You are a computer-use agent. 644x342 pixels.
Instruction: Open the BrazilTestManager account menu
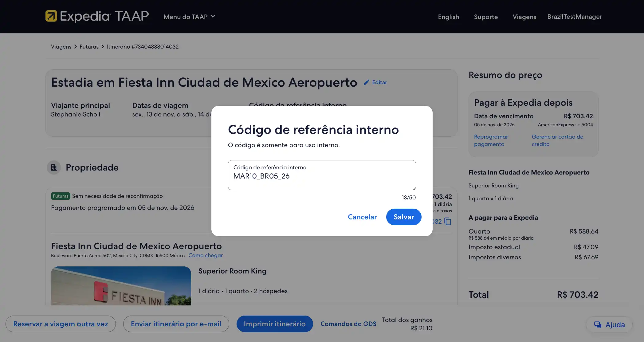coord(575,17)
